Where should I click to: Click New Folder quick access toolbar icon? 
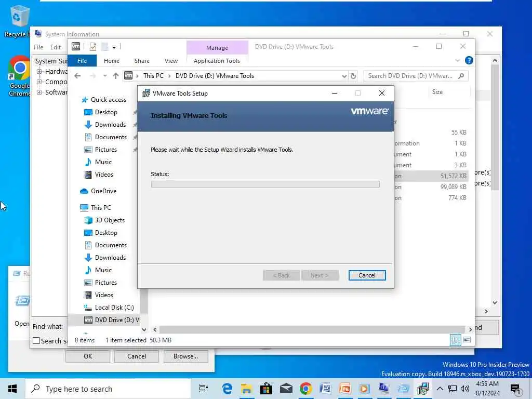click(x=104, y=46)
